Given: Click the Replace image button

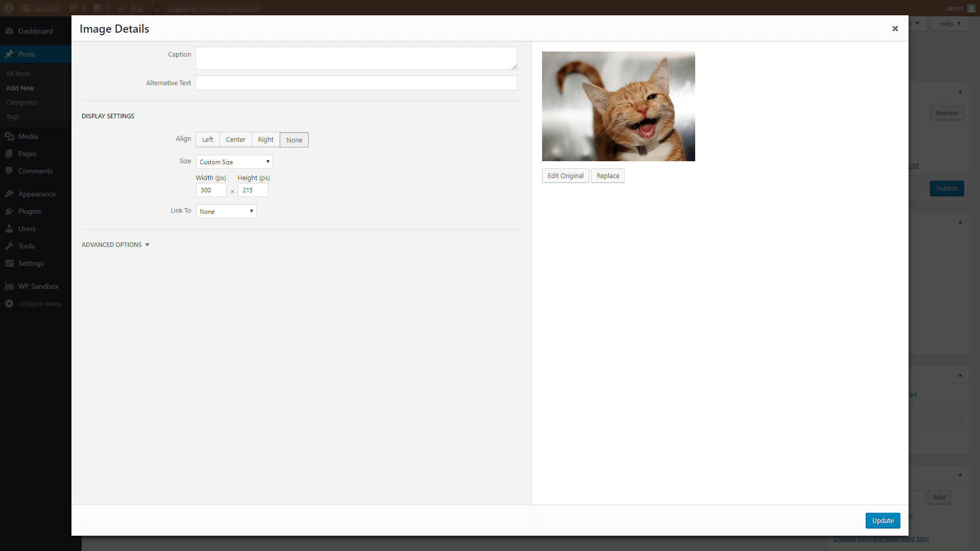Looking at the screenshot, I should point(608,176).
